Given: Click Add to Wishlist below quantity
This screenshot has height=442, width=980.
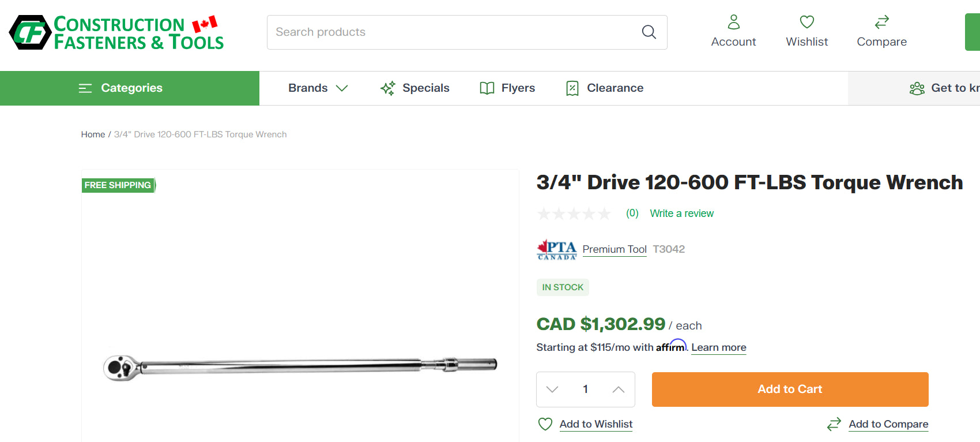Looking at the screenshot, I should tap(595, 424).
